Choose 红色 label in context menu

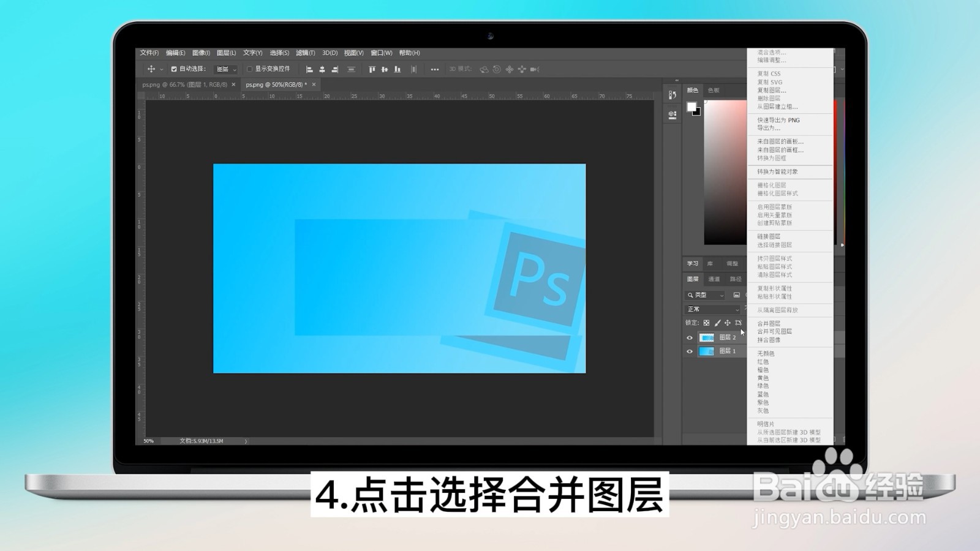tap(763, 362)
